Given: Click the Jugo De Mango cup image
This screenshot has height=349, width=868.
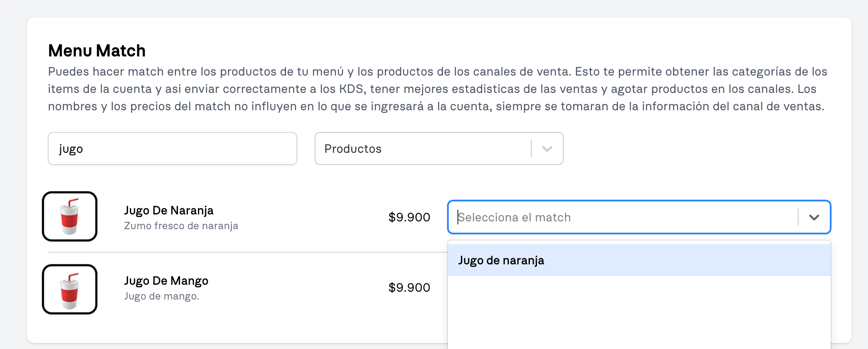Looking at the screenshot, I should 69,289.
